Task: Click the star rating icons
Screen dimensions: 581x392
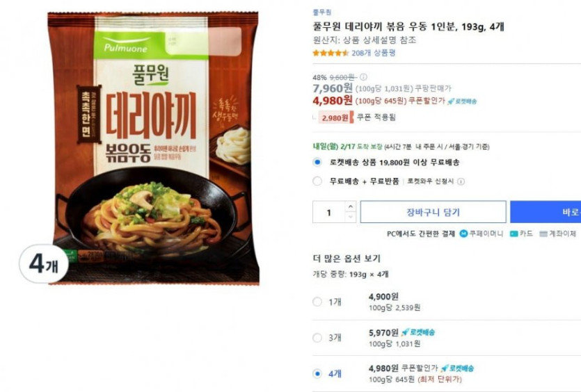Action: pyautogui.click(x=331, y=53)
